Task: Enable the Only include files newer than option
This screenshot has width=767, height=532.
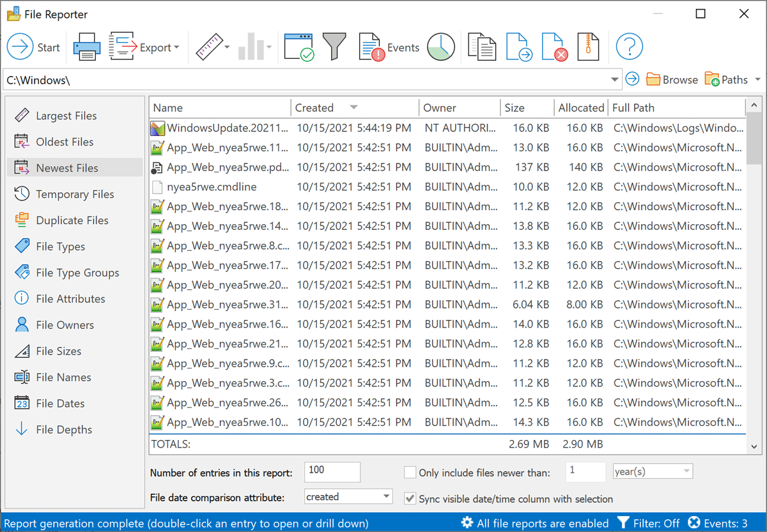Action: (x=409, y=472)
